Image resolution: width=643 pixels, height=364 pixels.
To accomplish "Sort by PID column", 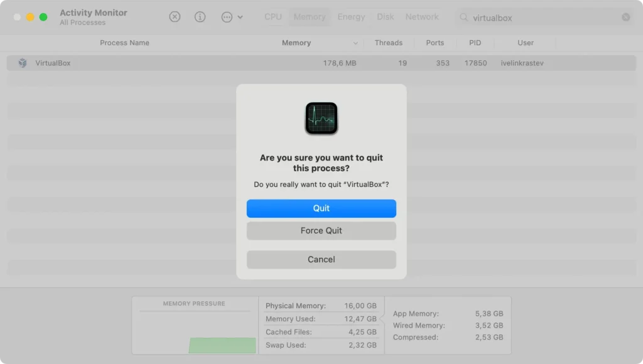I will point(475,43).
